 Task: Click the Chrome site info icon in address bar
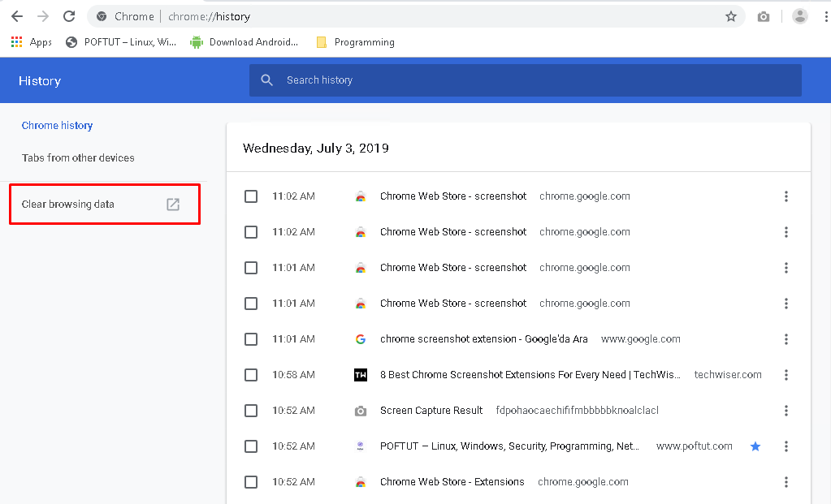coord(102,16)
